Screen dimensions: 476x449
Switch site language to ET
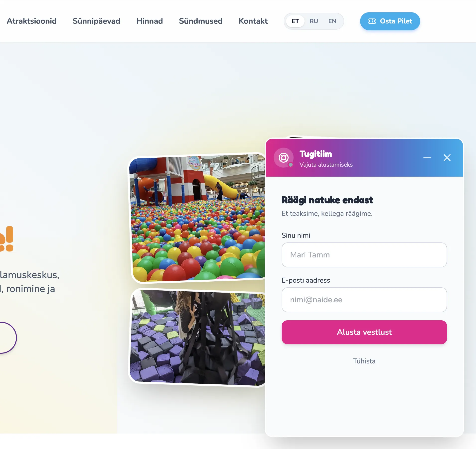tap(295, 21)
